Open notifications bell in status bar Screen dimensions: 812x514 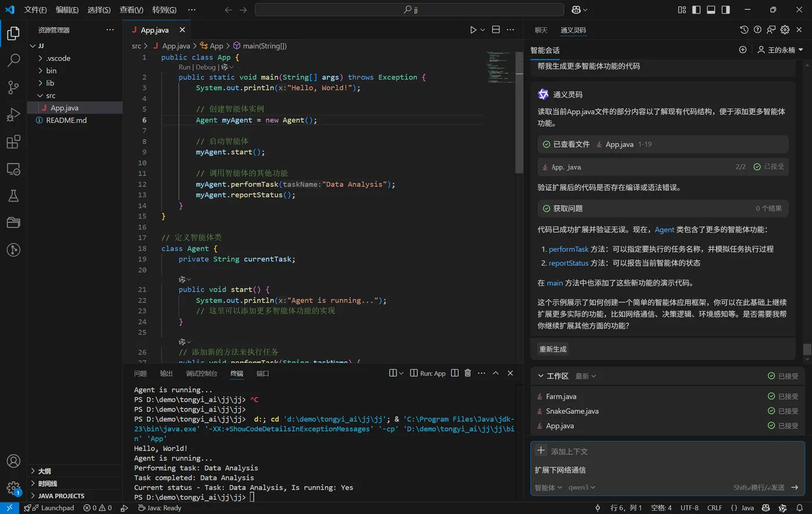tap(799, 508)
